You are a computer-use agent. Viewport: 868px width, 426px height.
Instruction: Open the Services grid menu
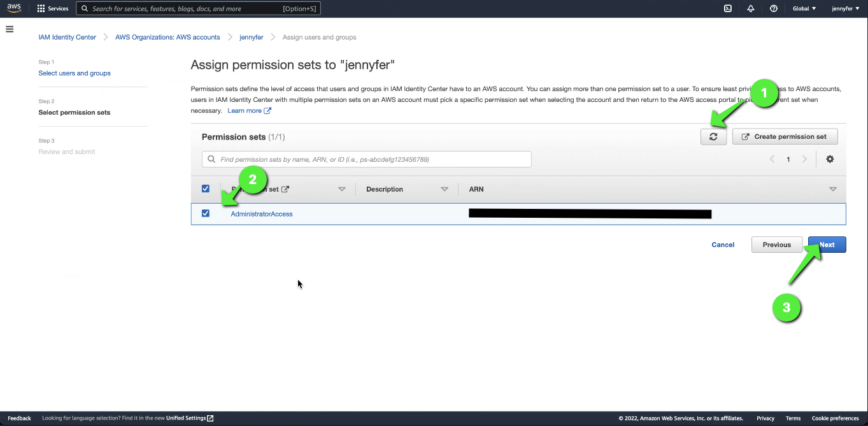click(53, 9)
